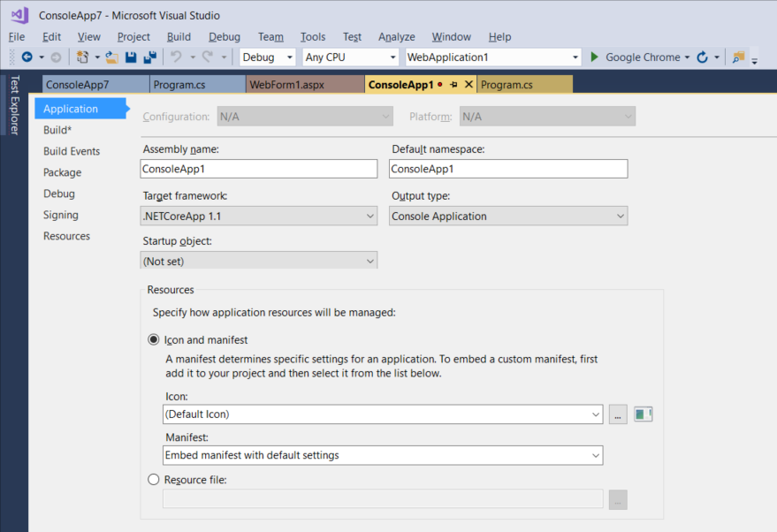Image resolution: width=777 pixels, height=532 pixels.
Task: Open the Build Events settings page
Action: pos(72,151)
